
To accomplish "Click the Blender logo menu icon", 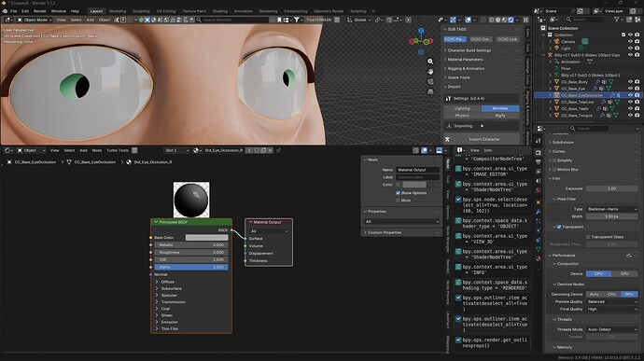I will coord(5,11).
